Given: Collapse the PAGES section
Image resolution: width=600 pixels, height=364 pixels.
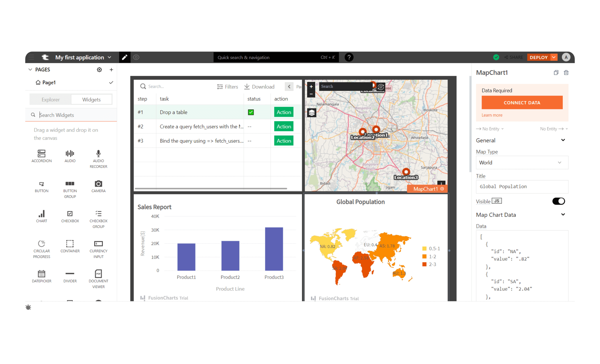Looking at the screenshot, I should point(30,70).
